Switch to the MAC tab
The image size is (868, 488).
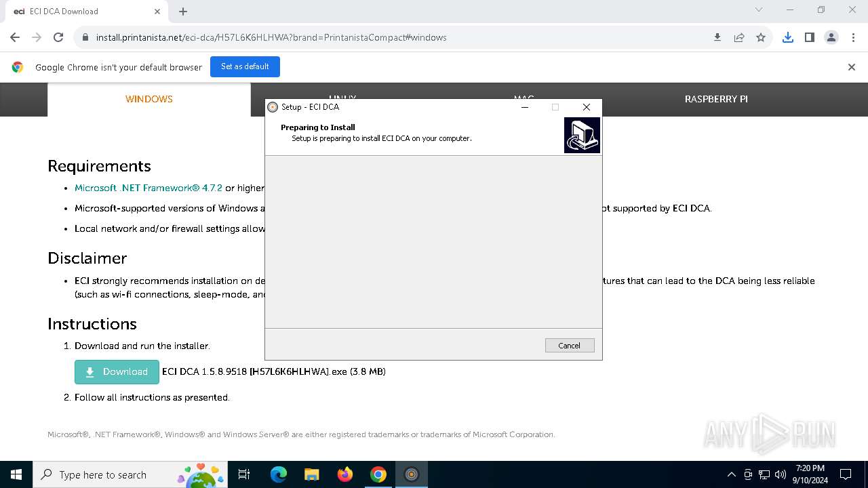(x=524, y=97)
